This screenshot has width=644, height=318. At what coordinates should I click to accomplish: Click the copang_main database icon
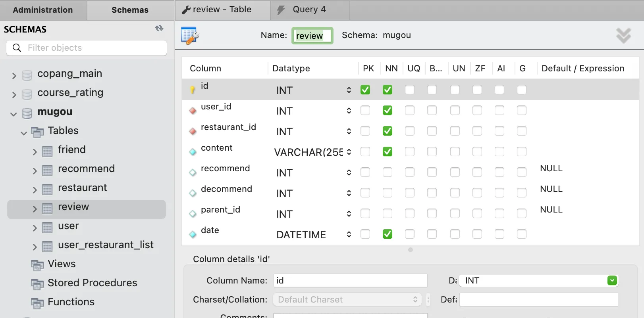coord(27,75)
